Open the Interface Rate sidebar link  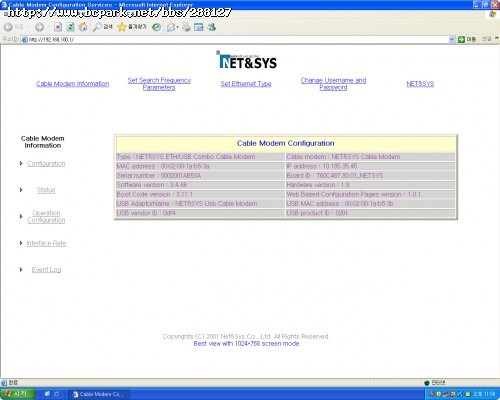click(46, 243)
